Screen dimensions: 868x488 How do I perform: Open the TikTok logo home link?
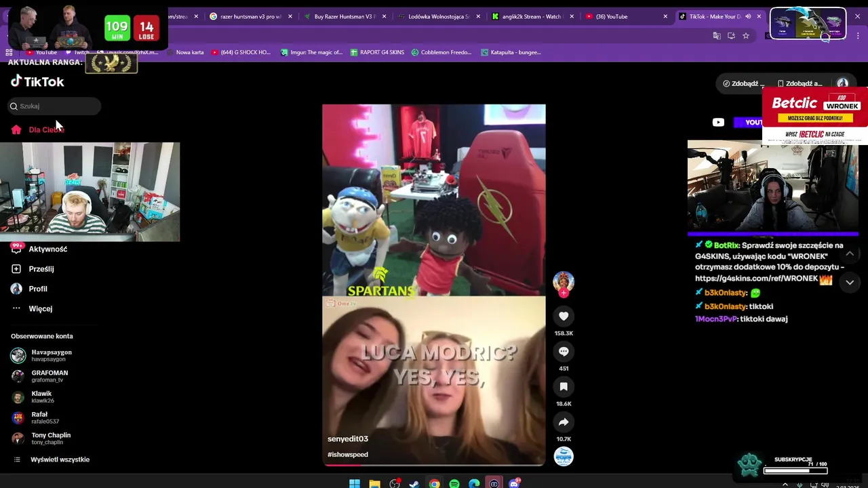tap(37, 81)
